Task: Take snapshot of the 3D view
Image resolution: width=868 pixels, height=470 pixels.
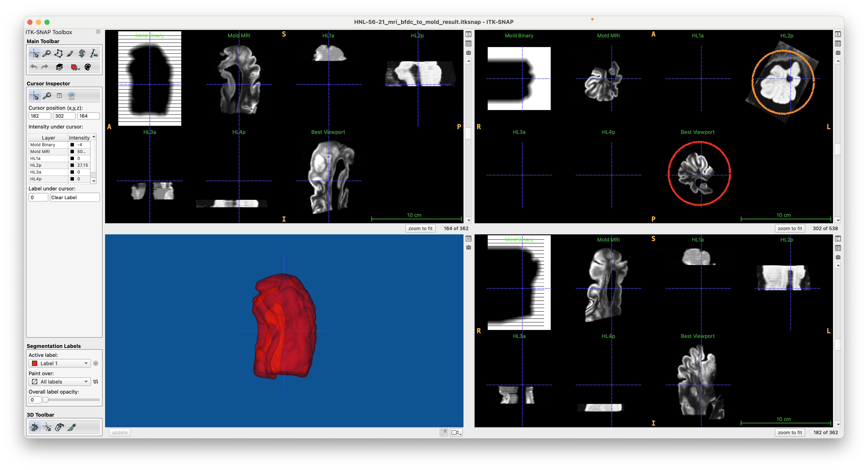Action: tap(468, 247)
